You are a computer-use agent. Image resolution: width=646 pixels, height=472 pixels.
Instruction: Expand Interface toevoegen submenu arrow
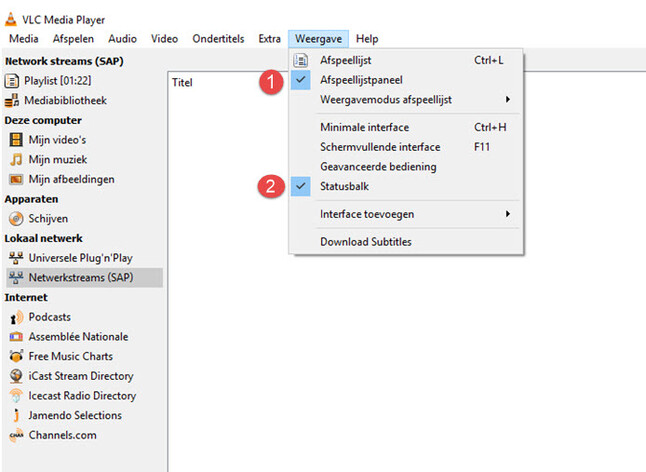pos(508,214)
